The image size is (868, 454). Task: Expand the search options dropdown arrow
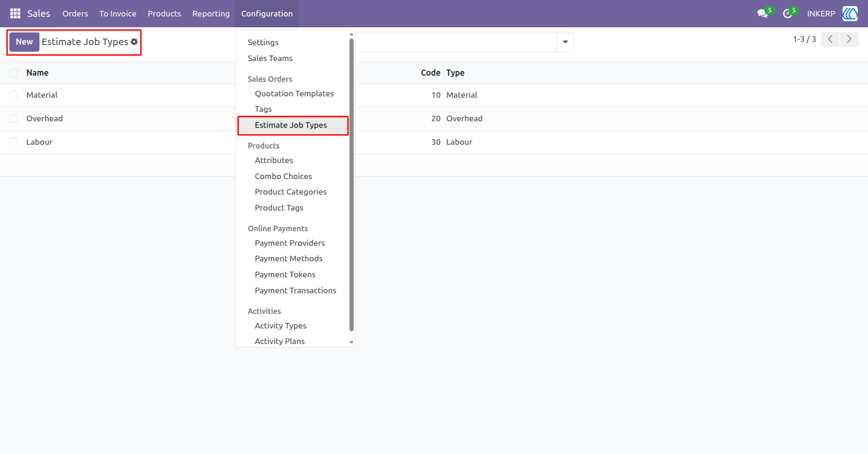click(x=565, y=42)
